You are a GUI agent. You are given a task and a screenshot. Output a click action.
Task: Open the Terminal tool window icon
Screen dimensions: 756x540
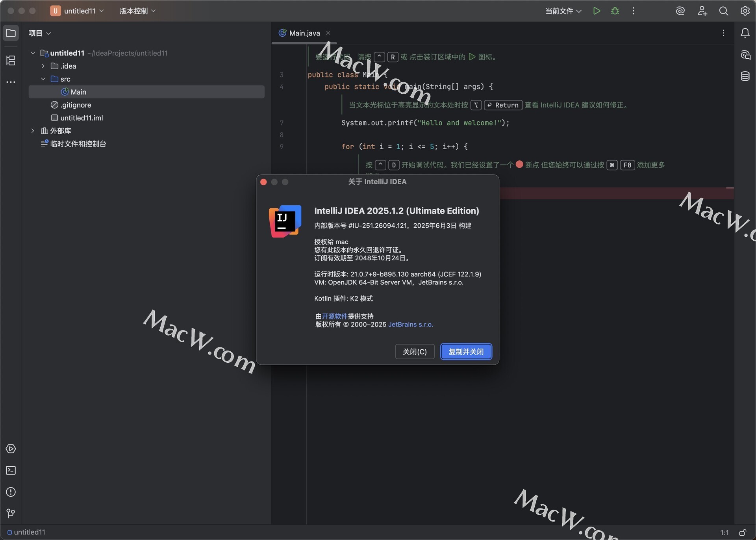pyautogui.click(x=11, y=470)
